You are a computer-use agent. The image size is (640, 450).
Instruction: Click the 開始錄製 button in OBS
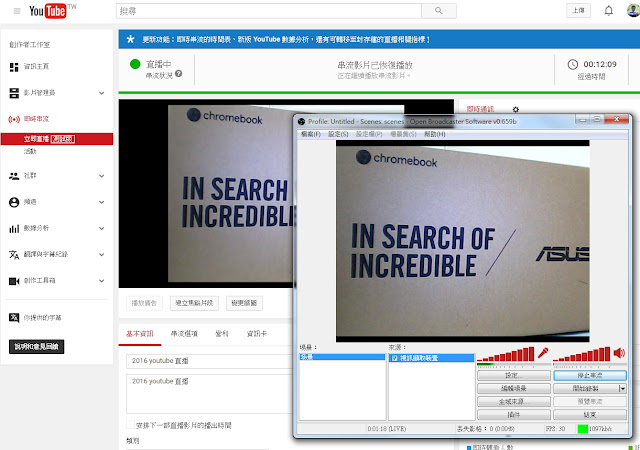(x=586, y=388)
